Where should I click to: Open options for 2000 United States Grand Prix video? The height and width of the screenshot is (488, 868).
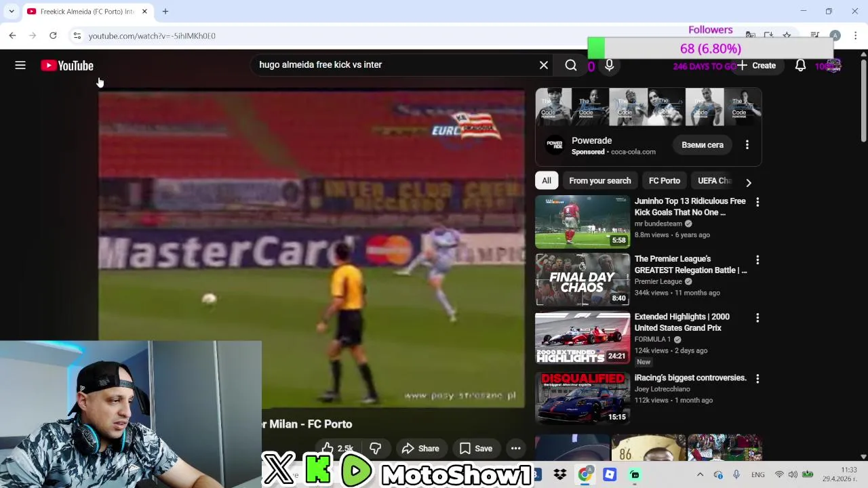pyautogui.click(x=757, y=317)
